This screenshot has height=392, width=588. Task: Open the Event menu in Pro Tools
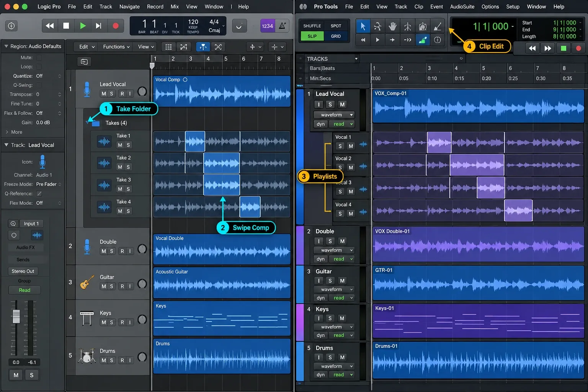[436, 7]
